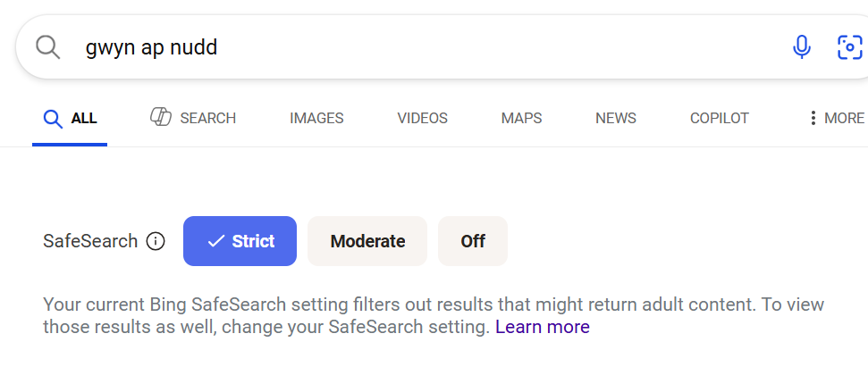Switch to the IMAGES tab
868x367 pixels.
pyautogui.click(x=316, y=118)
